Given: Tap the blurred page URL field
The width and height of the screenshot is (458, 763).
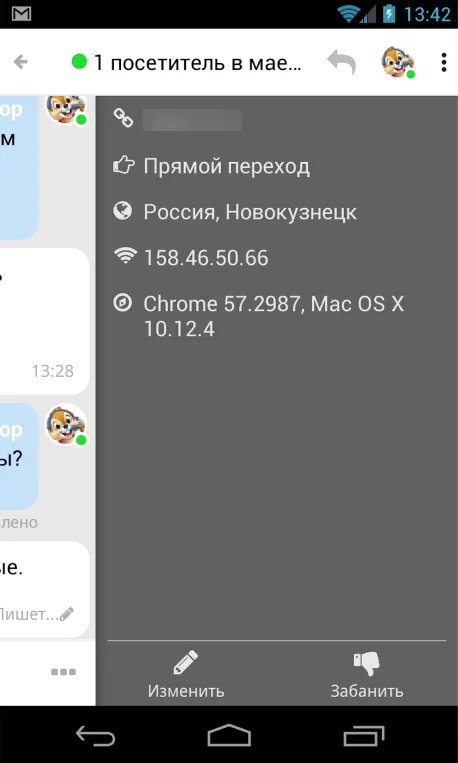Looking at the screenshot, I should point(192,120).
